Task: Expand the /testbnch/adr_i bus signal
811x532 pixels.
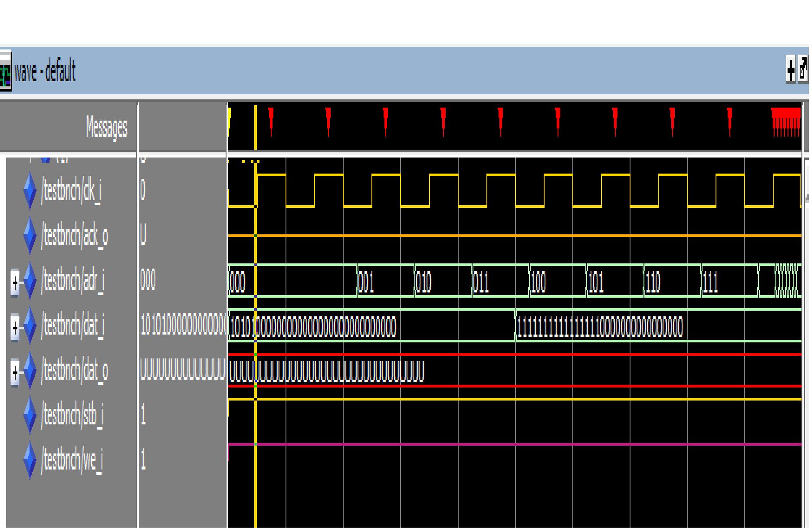Action: 15,281
